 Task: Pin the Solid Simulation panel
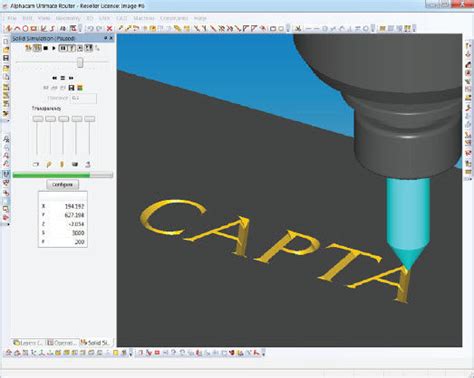[105, 38]
